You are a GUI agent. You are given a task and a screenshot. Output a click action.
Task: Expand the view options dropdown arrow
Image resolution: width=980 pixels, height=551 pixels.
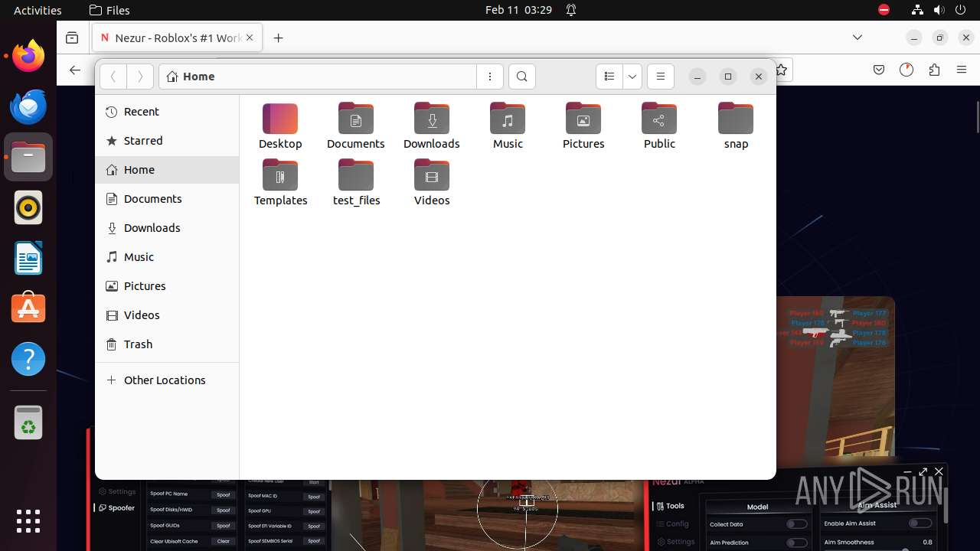pyautogui.click(x=632, y=77)
